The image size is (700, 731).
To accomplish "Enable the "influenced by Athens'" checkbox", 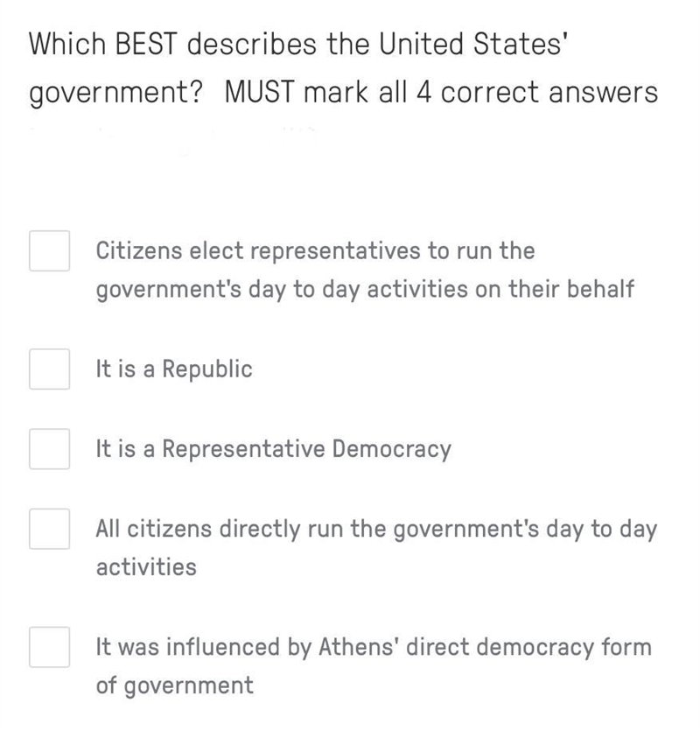I will pyautogui.click(x=49, y=647).
